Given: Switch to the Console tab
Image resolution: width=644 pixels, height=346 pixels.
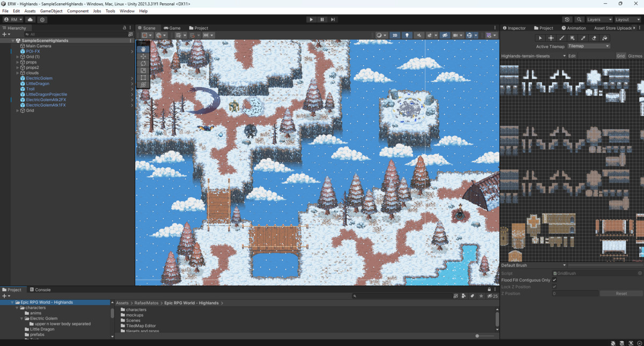Looking at the screenshot, I should click(40, 290).
